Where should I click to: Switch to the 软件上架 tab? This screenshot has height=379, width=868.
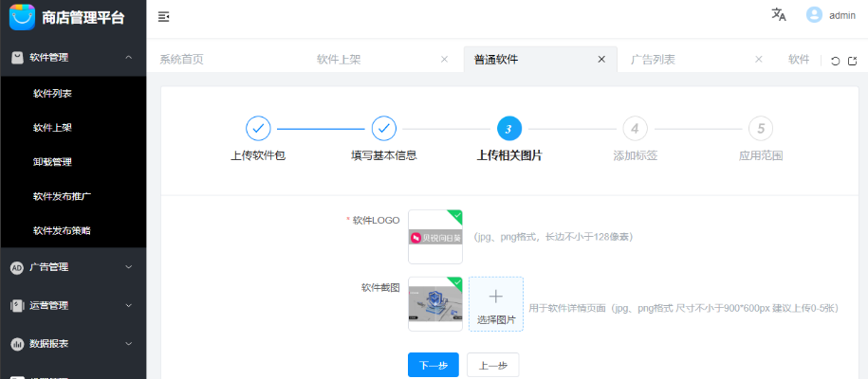(339, 59)
